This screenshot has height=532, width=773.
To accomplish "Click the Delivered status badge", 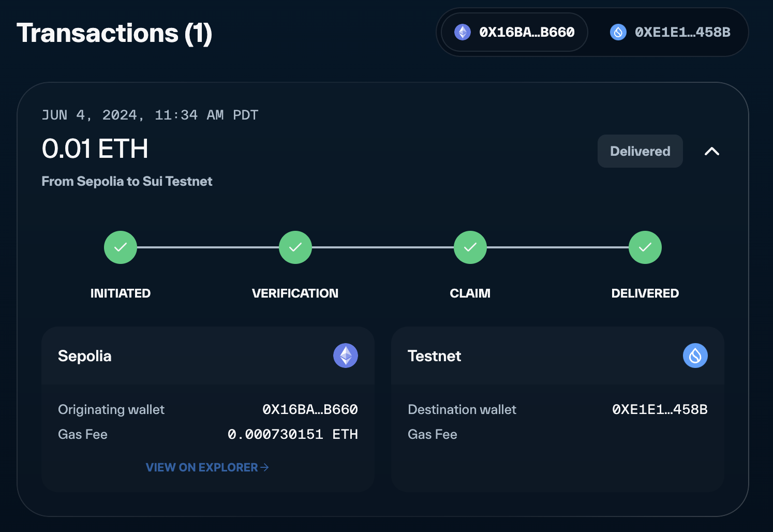I will [640, 151].
